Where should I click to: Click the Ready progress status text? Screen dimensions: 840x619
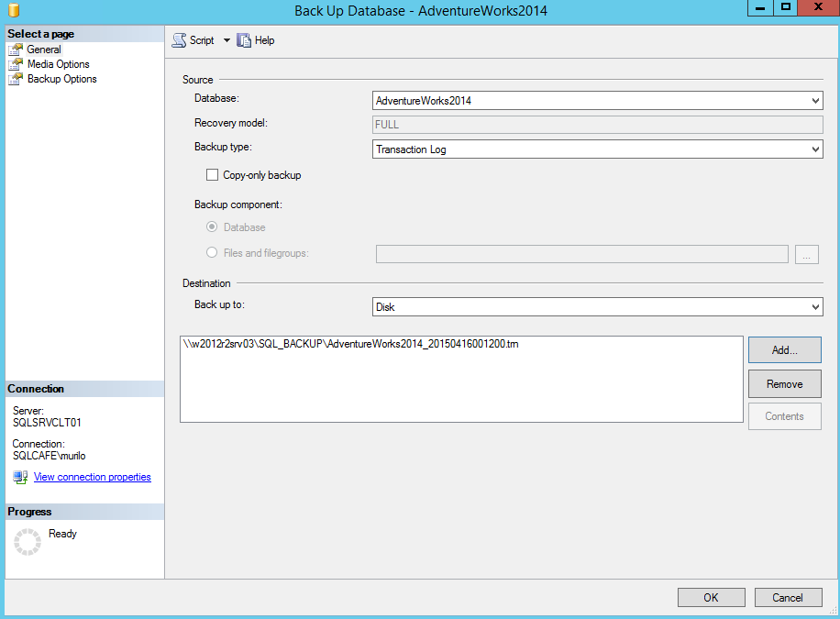pos(62,534)
